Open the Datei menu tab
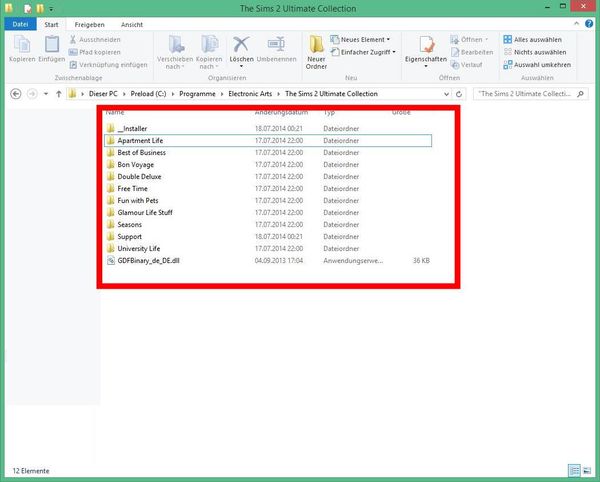Screen dimensions: 600x482 coord(20,24)
